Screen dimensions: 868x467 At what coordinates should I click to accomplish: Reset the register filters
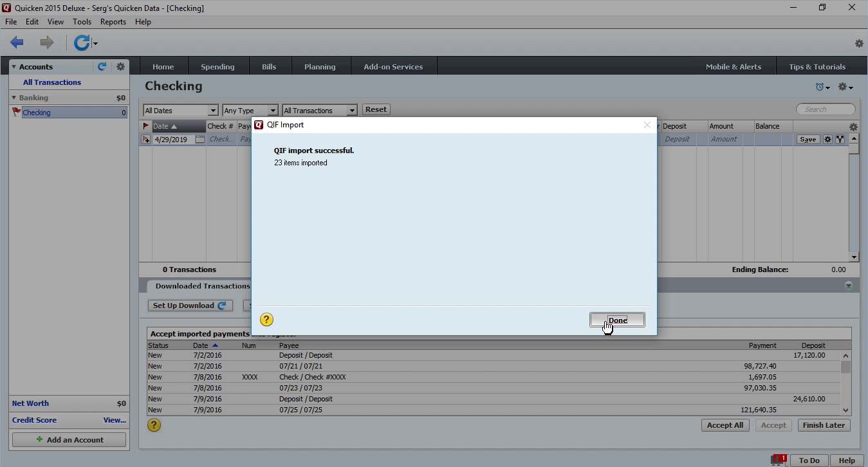(376, 109)
